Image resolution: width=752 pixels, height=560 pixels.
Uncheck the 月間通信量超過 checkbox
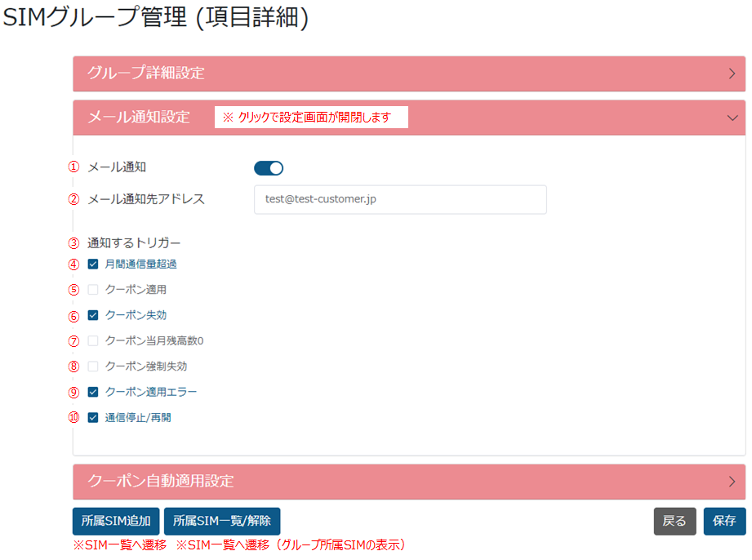point(93,264)
